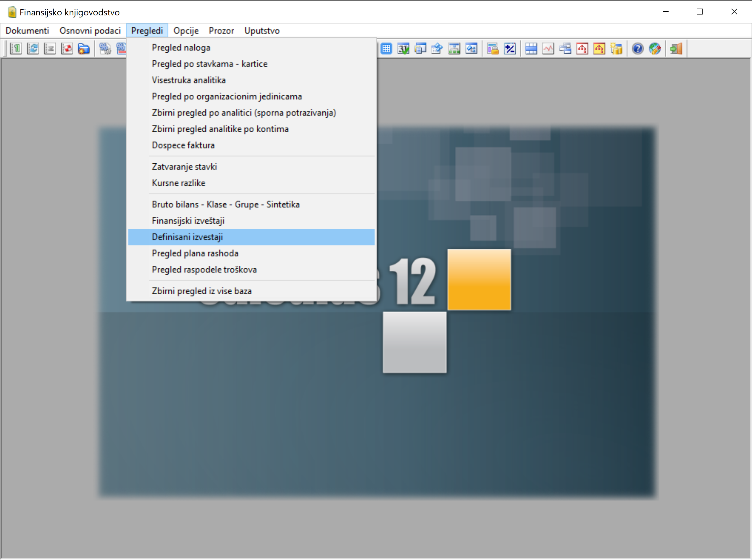This screenshot has height=560, width=752.
Task: Open the Osnovni podaci menu
Action: [90, 31]
